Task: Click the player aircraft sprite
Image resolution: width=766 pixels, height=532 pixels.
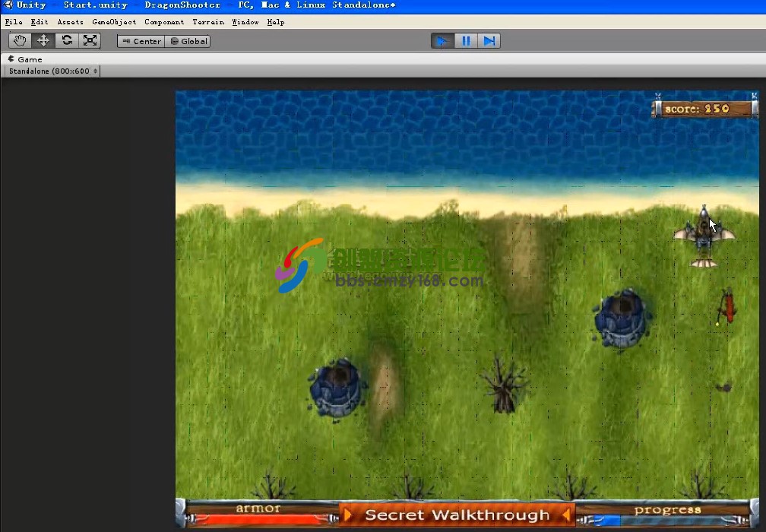Action: 704,236
